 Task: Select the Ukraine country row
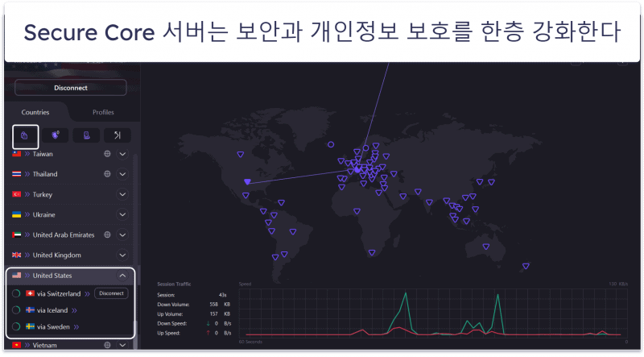70,214
